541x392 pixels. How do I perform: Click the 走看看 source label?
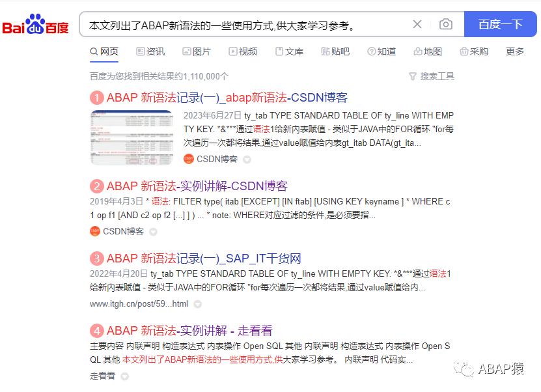click(x=102, y=376)
